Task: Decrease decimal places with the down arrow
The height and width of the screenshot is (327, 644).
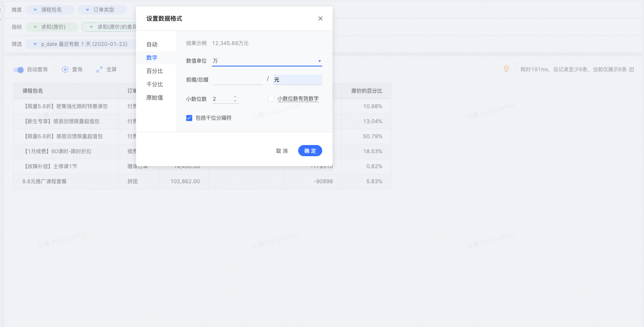Action: (x=235, y=101)
